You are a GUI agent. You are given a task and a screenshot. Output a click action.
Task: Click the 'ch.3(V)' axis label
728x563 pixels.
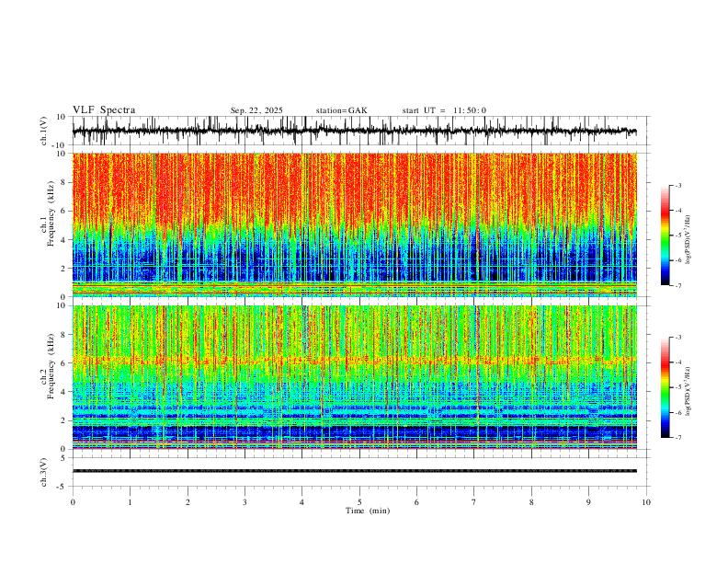click(x=44, y=472)
